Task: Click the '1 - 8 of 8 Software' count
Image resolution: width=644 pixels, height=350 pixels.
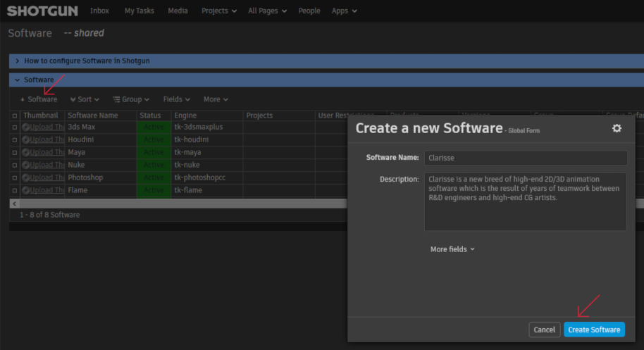Action: tap(50, 215)
